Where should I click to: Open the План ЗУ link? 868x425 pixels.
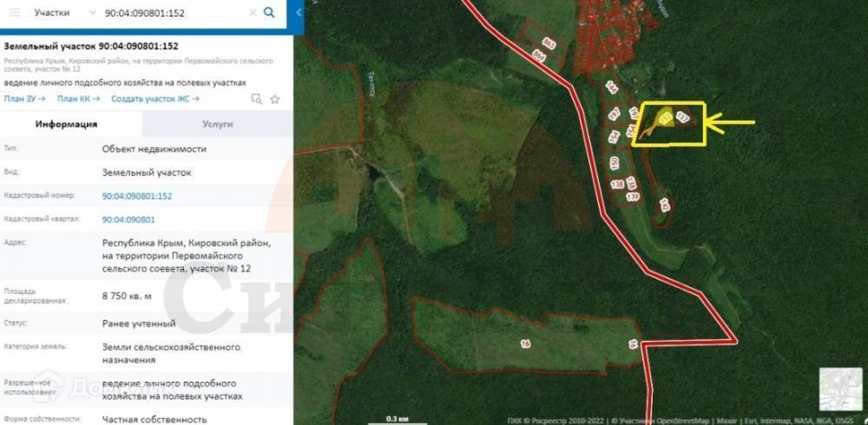(25, 99)
